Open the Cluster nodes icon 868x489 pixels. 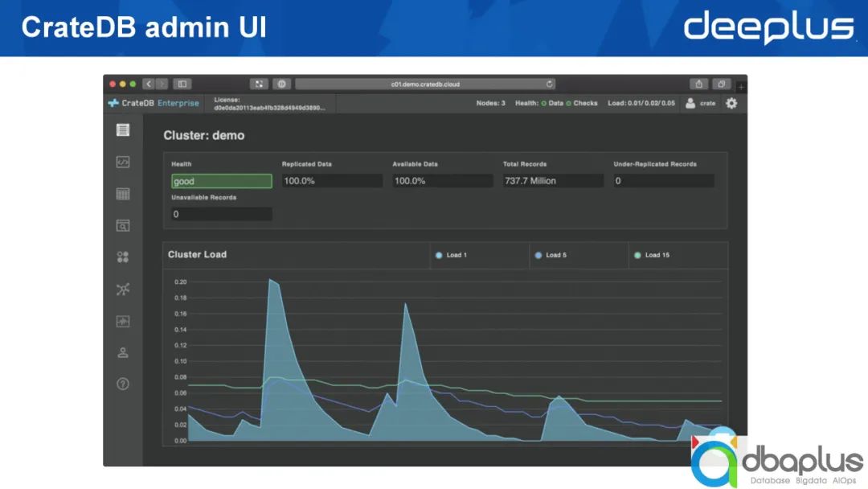[123, 290]
